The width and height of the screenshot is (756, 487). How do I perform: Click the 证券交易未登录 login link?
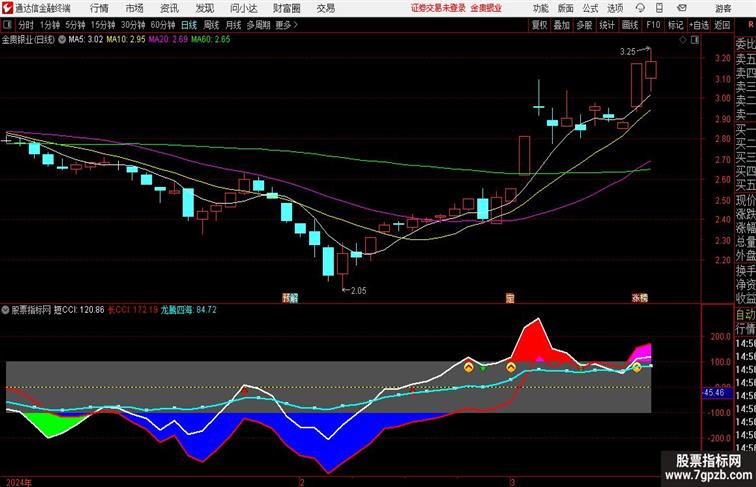coord(438,8)
